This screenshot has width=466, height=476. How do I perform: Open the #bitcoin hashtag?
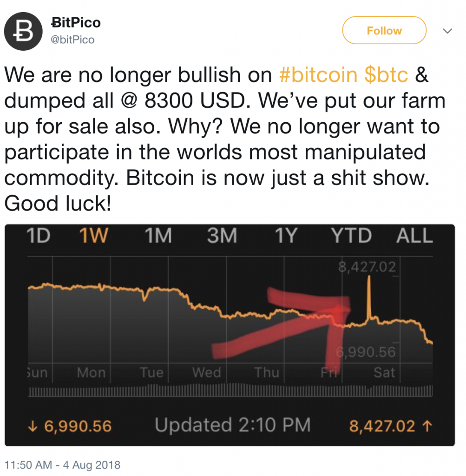pos(319,75)
